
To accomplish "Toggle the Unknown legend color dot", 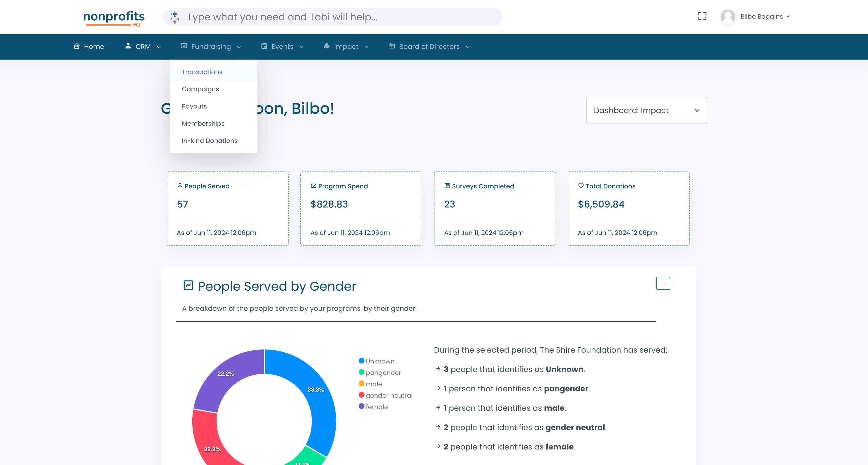I will (x=362, y=361).
